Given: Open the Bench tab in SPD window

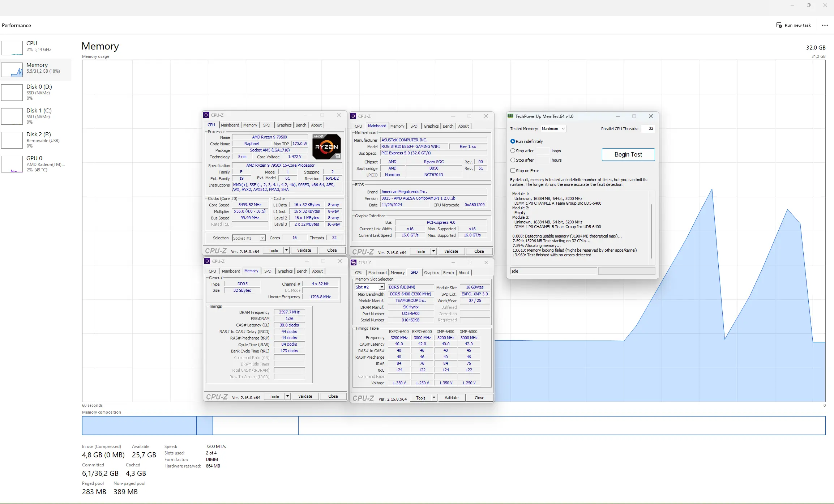Looking at the screenshot, I should pos(448,273).
